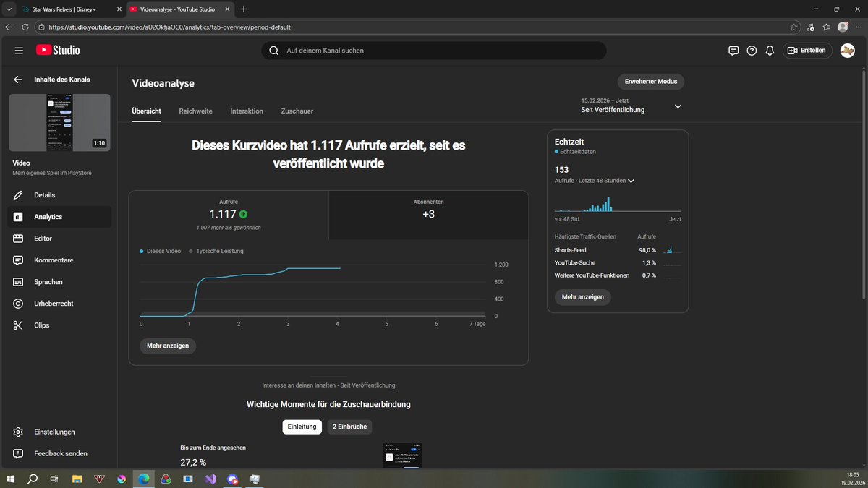Open the Analytics sidebar item
868x488 pixels.
point(59,217)
